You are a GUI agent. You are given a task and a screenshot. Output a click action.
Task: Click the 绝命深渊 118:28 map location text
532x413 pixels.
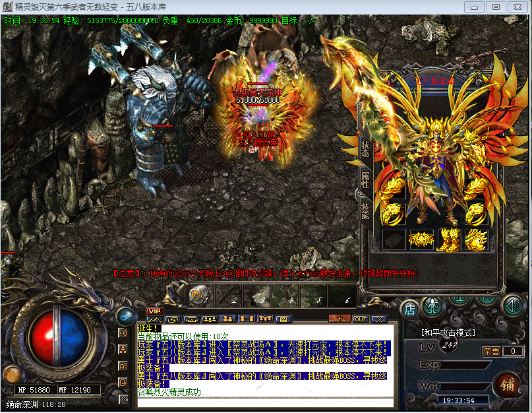[x=36, y=405]
